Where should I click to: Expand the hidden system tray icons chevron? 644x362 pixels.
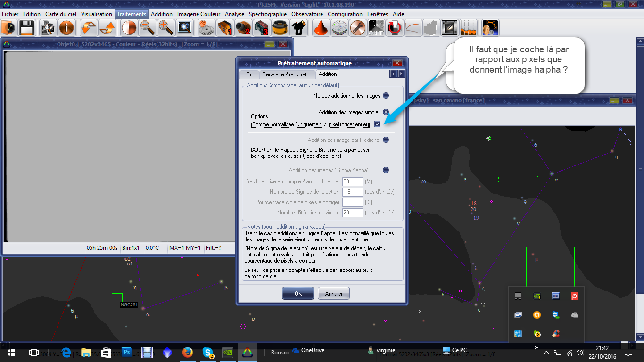pyautogui.click(x=546, y=353)
